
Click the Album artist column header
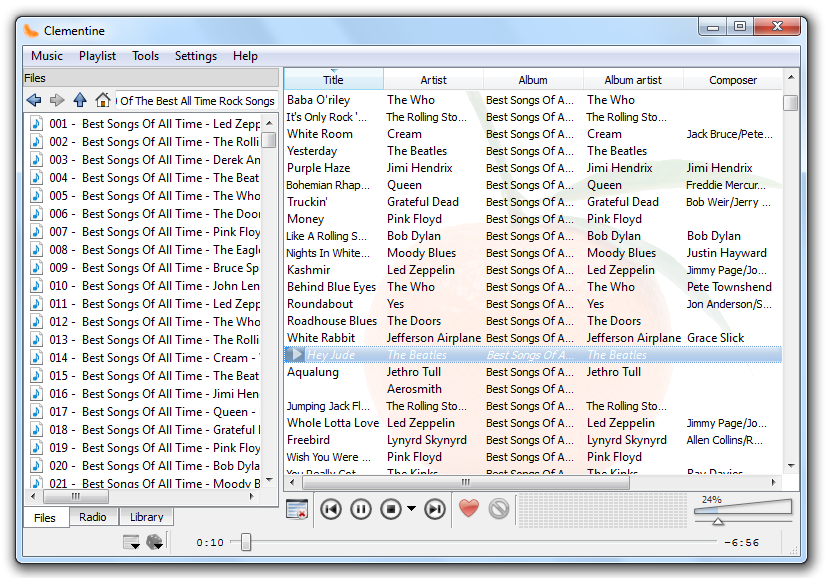(x=633, y=80)
